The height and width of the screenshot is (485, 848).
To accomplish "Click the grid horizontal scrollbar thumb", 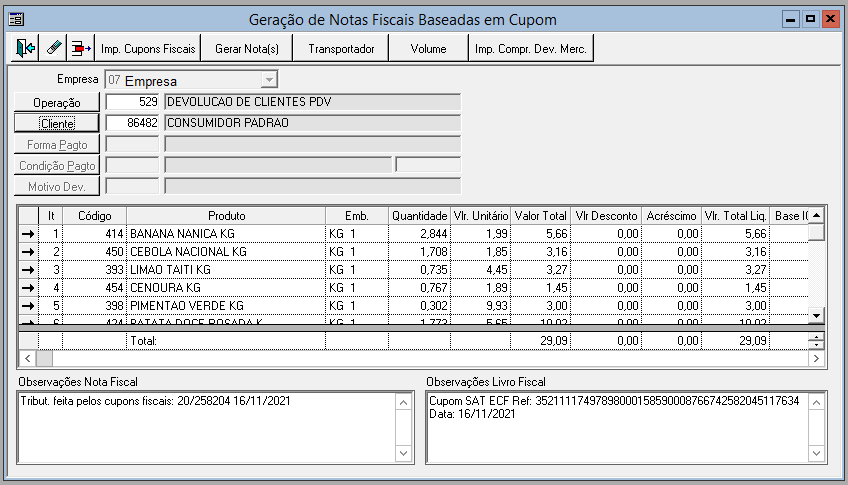I will pyautogui.click(x=44, y=358).
